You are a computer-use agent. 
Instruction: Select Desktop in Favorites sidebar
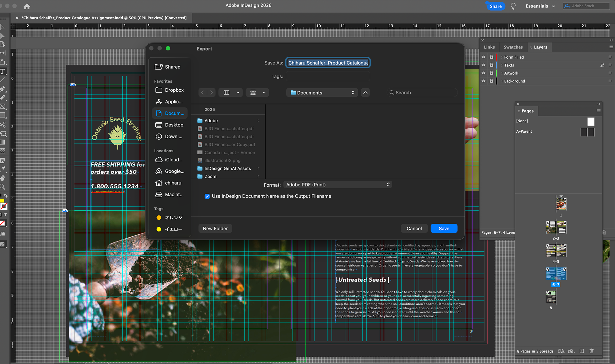(174, 125)
